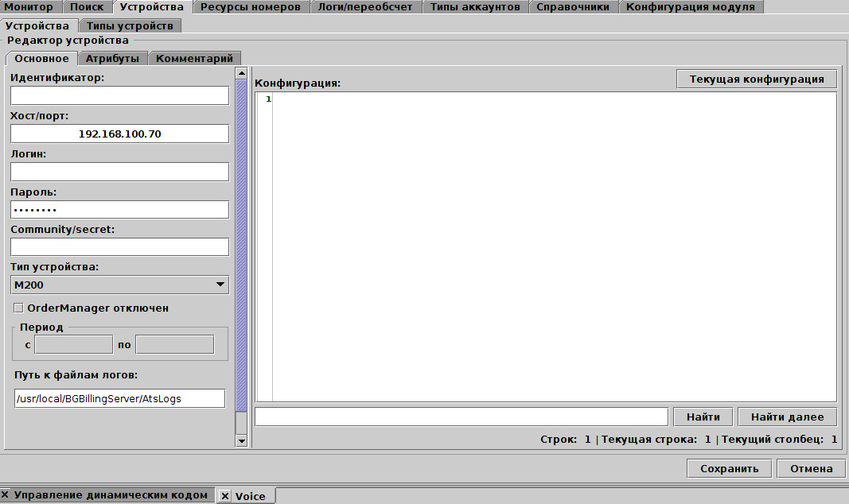Screen dimensions: 849x504
Task: Click the Найти search button
Action: [703, 417]
